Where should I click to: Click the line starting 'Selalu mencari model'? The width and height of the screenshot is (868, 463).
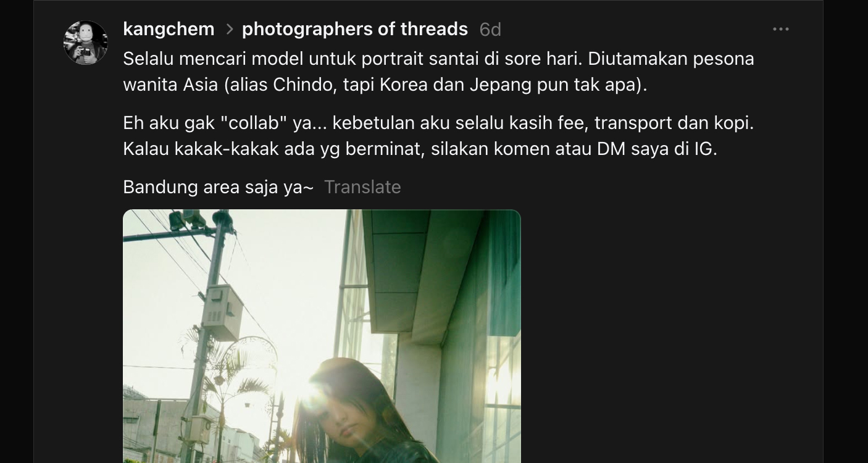(x=438, y=59)
